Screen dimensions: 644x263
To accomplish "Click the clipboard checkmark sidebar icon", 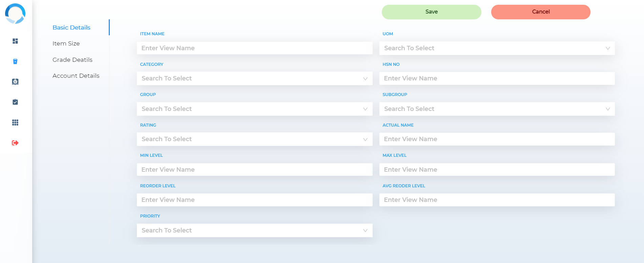I will click(x=15, y=102).
